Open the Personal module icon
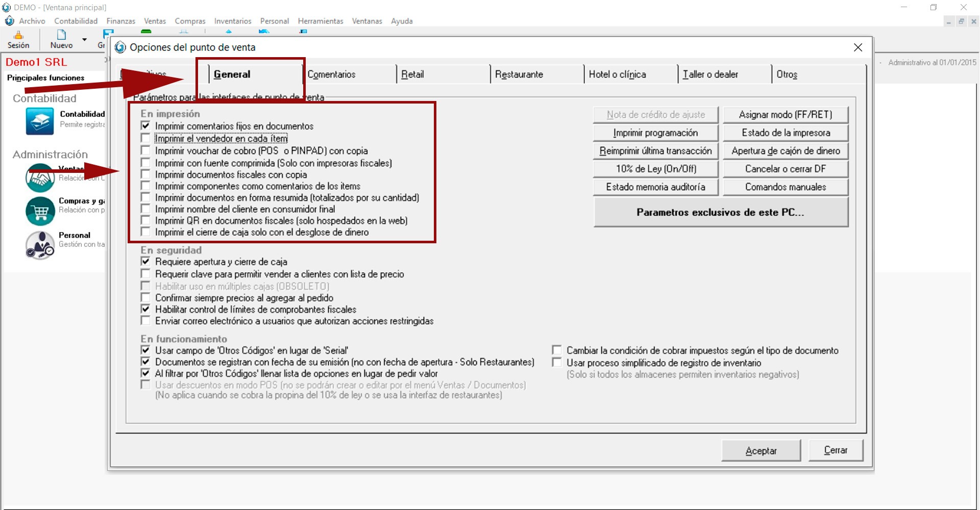The image size is (980, 510). click(x=40, y=245)
